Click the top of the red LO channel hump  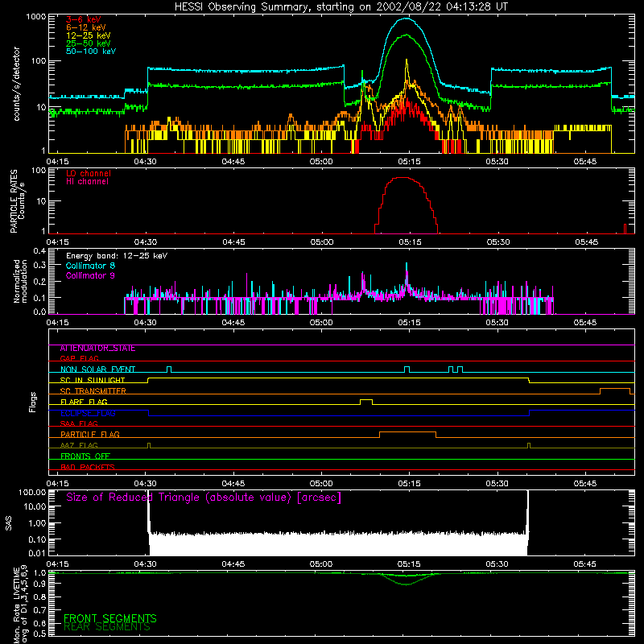(x=403, y=178)
